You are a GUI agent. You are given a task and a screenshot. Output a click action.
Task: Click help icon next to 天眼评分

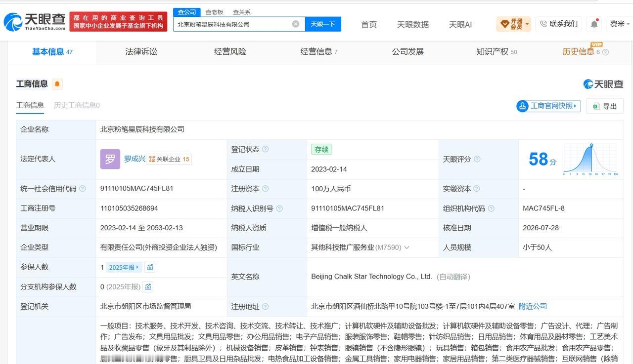tap(477, 159)
